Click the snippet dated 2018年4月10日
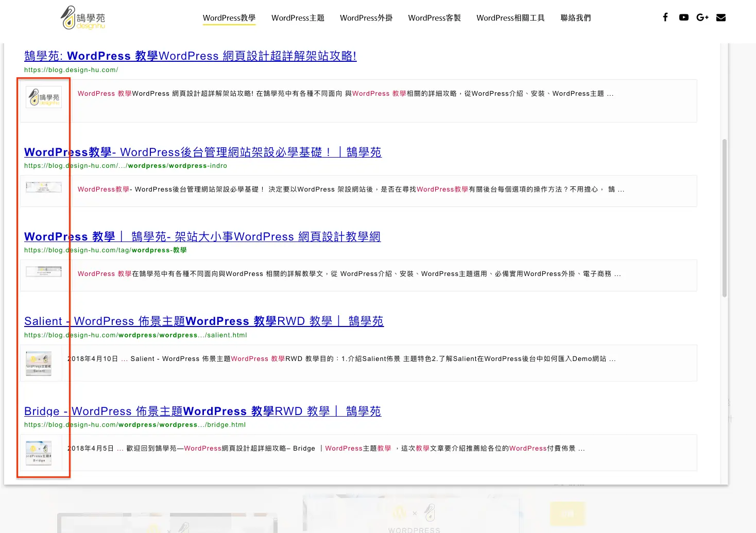 point(341,359)
